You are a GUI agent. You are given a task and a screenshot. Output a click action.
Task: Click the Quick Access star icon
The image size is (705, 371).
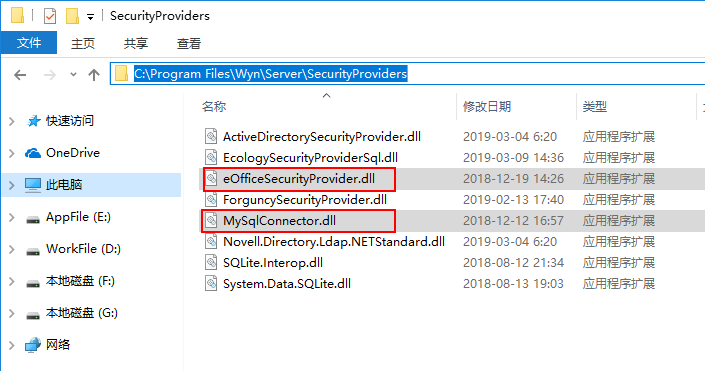pyautogui.click(x=33, y=121)
